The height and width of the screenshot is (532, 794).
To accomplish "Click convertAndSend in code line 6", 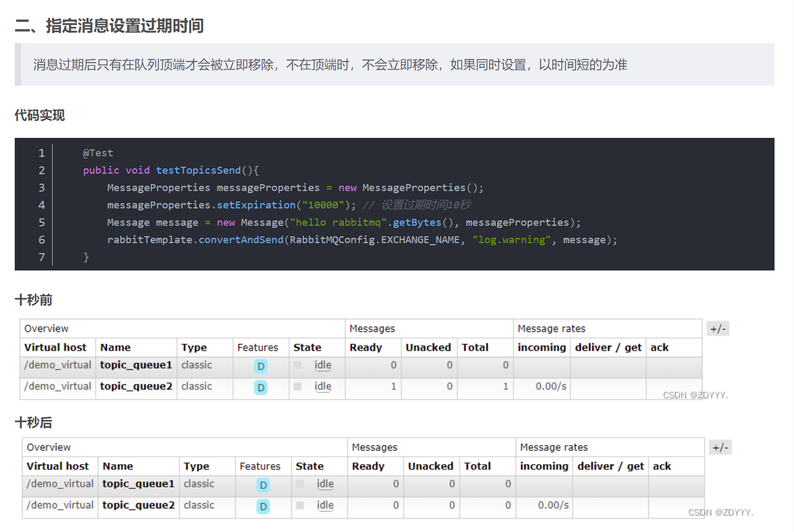I will coord(241,240).
